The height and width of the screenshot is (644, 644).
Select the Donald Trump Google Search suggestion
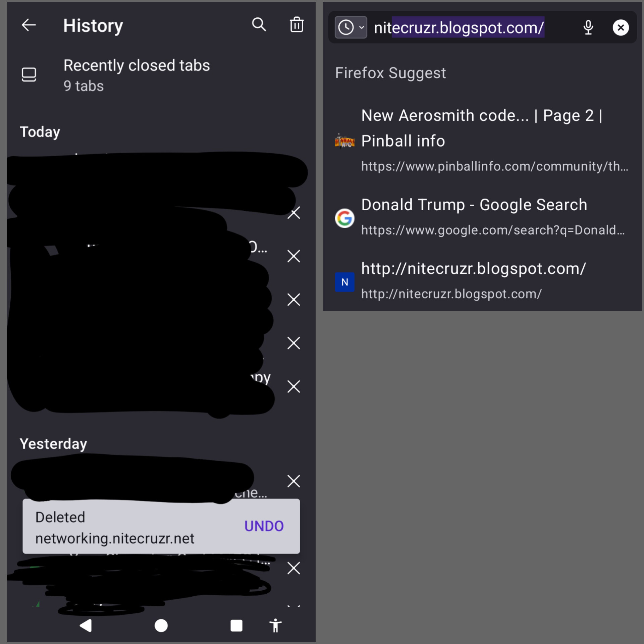coord(482,217)
